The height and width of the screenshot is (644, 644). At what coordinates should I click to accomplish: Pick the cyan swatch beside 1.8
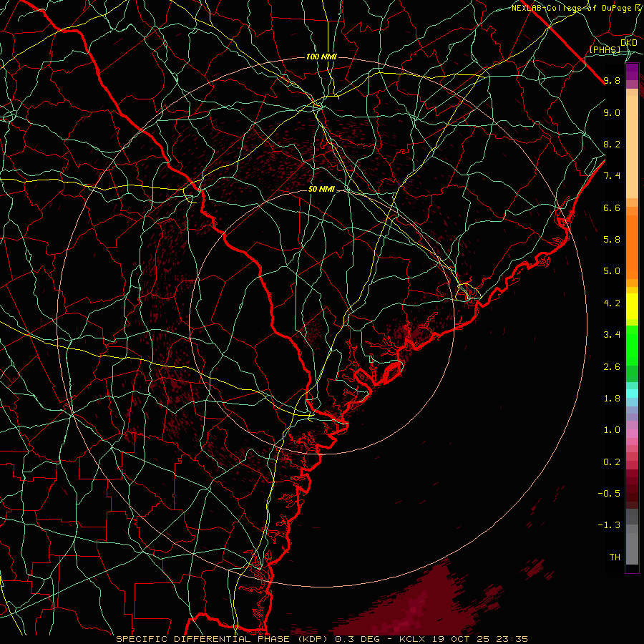pyautogui.click(x=632, y=394)
